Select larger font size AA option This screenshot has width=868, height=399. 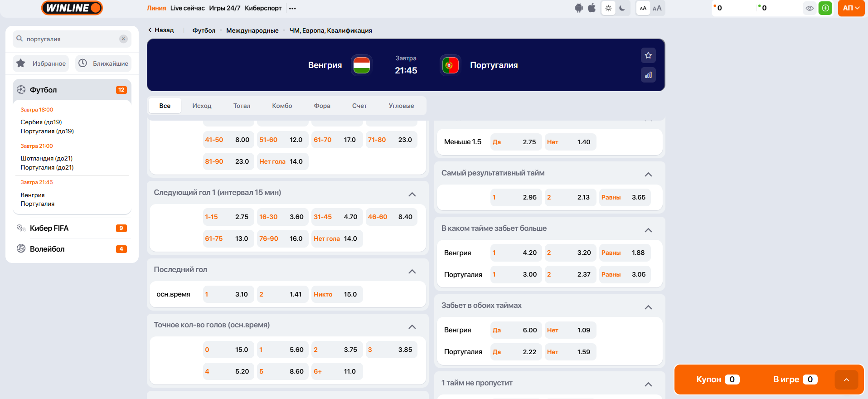click(x=657, y=8)
